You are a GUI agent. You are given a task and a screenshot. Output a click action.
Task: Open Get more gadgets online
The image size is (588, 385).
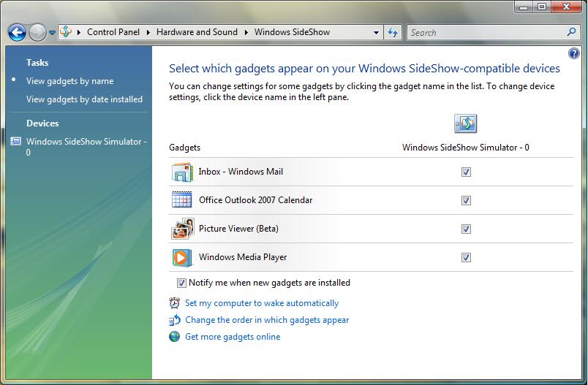click(x=233, y=337)
